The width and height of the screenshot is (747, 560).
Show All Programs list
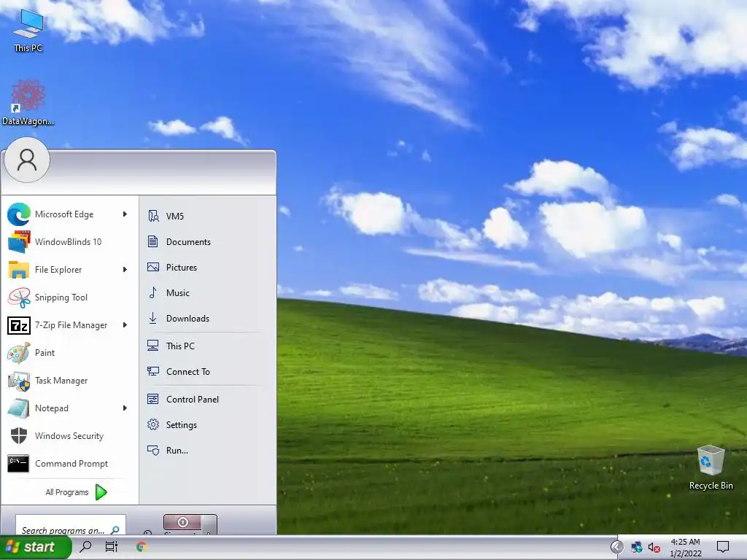pos(76,492)
